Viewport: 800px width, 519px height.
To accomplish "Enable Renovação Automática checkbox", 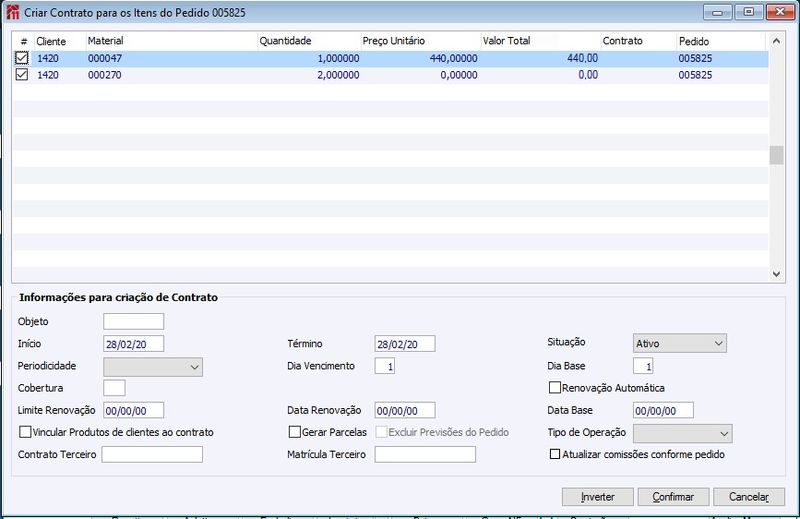I will tap(555, 388).
